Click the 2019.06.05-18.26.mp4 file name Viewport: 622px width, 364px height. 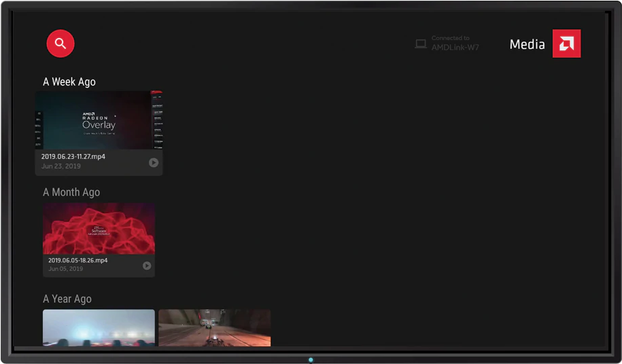(77, 260)
